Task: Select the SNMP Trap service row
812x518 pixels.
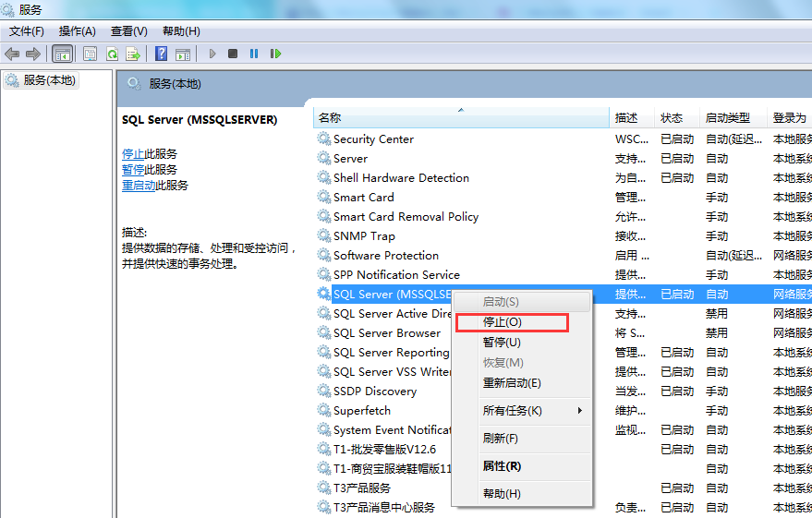Action: tap(563, 236)
